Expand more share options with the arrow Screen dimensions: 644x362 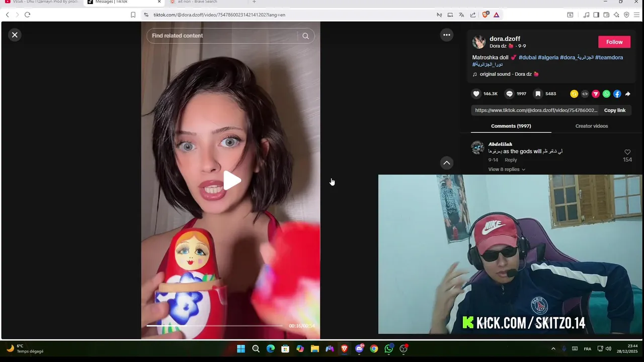pyautogui.click(x=628, y=94)
